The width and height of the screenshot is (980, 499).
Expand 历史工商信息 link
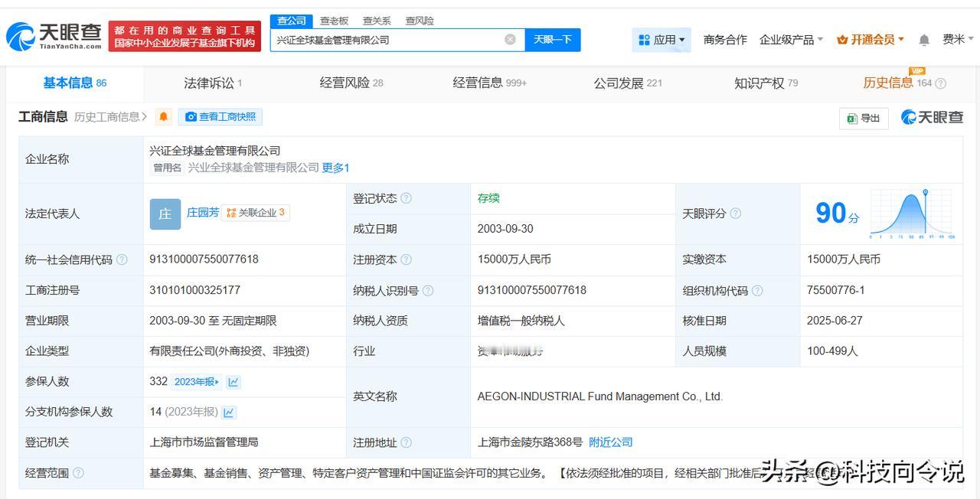[x=111, y=116]
